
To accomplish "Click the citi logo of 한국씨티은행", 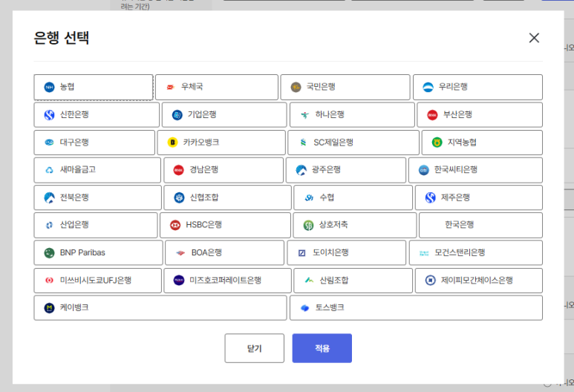I will (423, 170).
